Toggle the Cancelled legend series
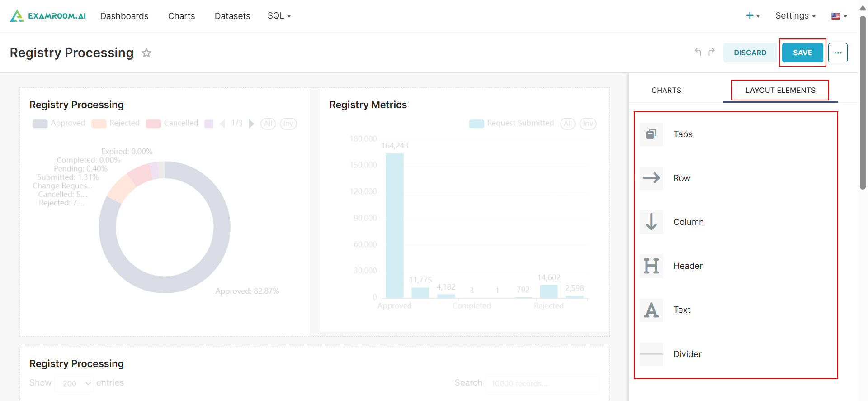Viewport: 868px width, 401px height. click(x=172, y=123)
